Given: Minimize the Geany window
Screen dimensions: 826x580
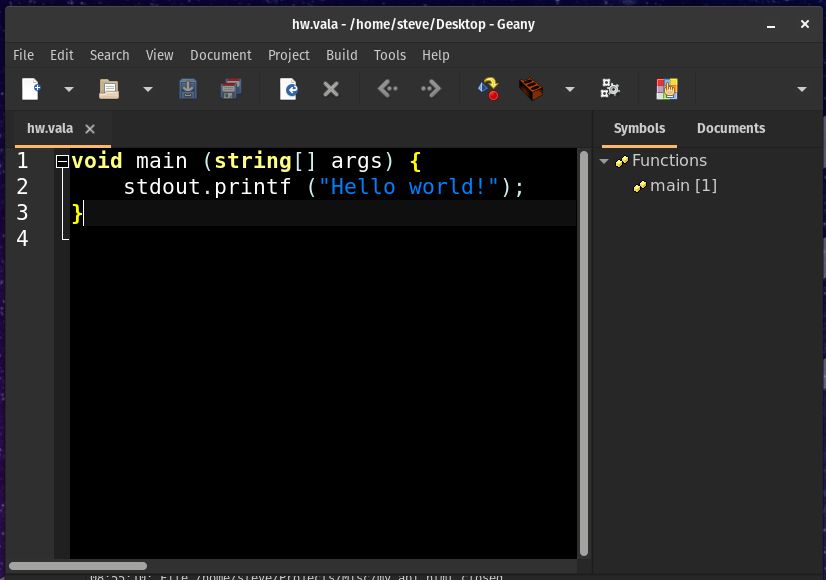Looking at the screenshot, I should click(x=771, y=25).
